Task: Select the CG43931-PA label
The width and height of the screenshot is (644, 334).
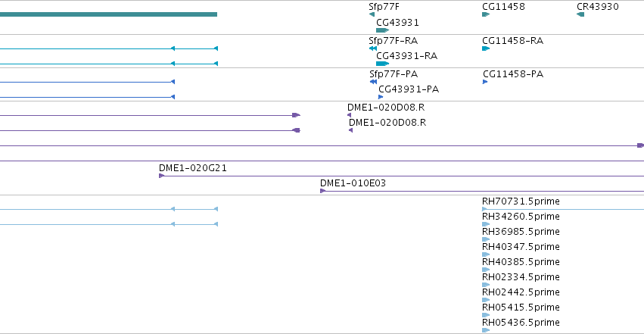Action: click(x=409, y=89)
